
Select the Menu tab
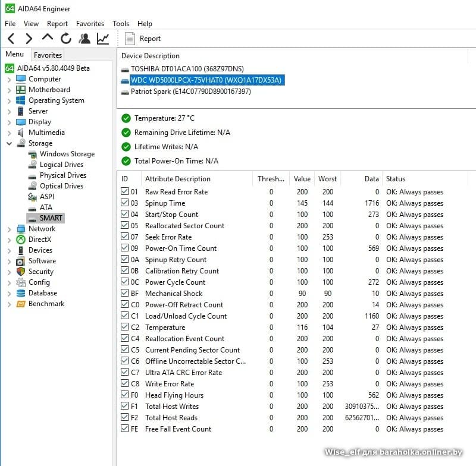pyautogui.click(x=14, y=54)
